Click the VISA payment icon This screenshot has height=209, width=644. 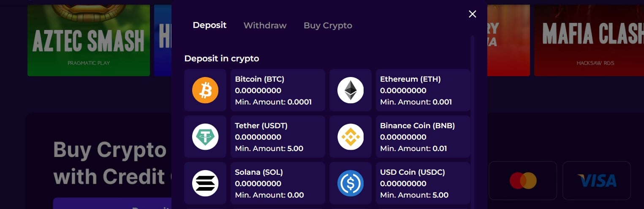point(597,181)
